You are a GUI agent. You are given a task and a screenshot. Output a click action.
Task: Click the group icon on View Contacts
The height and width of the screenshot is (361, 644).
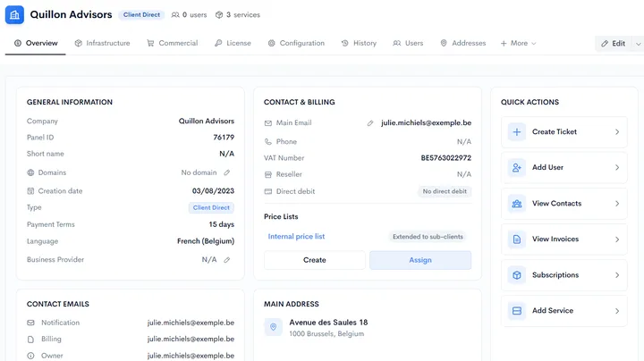(517, 204)
